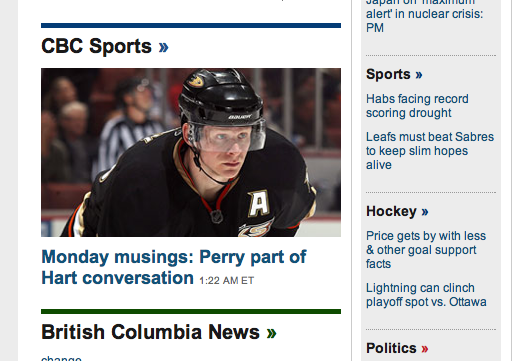The width and height of the screenshot is (520, 361).
Task: Open the CBC Sports section heading
Action: 96,46
